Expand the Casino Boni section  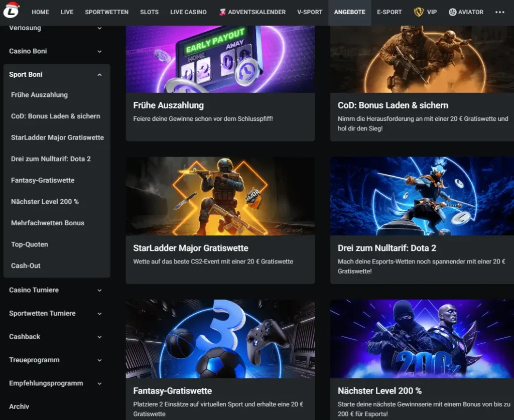point(99,52)
